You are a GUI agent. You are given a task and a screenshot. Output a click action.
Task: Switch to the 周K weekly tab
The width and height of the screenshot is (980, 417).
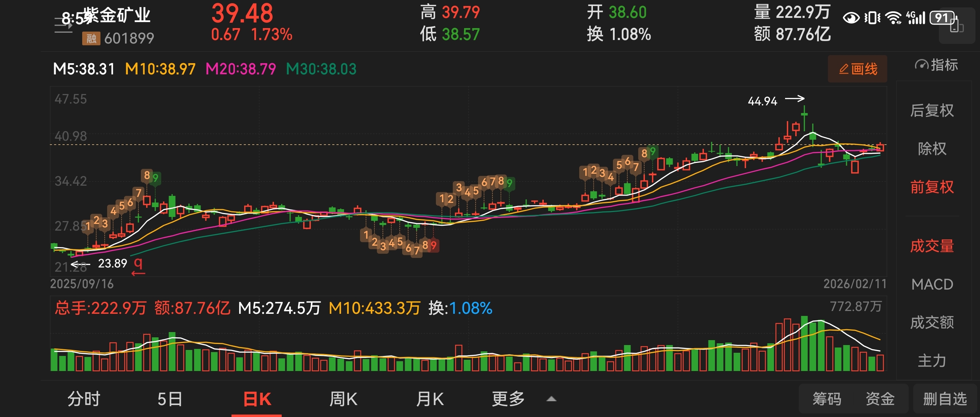pos(343,399)
